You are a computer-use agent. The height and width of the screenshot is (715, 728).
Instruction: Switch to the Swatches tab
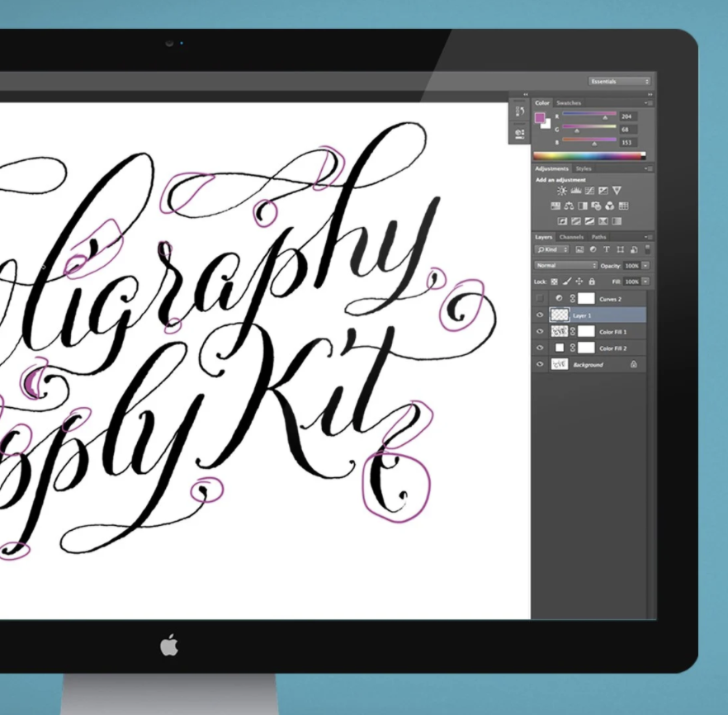(569, 103)
